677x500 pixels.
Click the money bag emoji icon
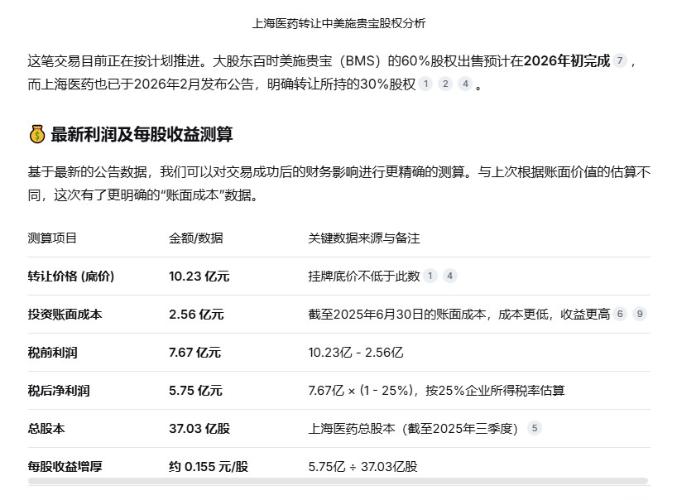click(37, 134)
